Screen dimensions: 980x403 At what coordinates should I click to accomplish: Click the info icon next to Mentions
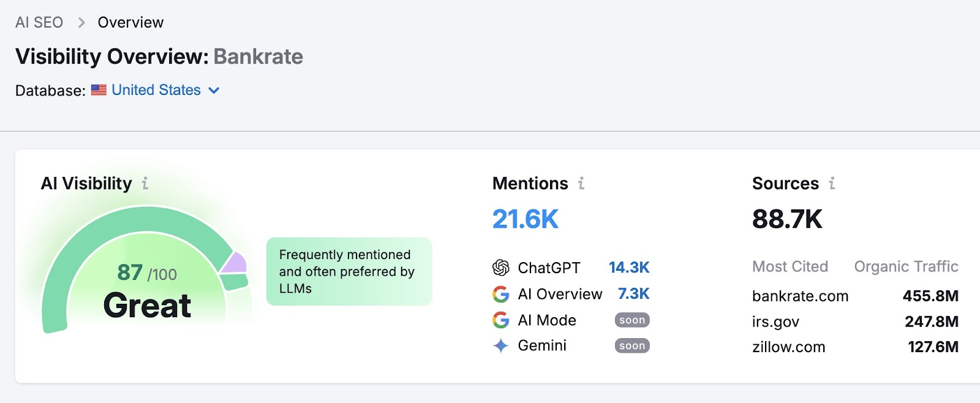click(581, 183)
